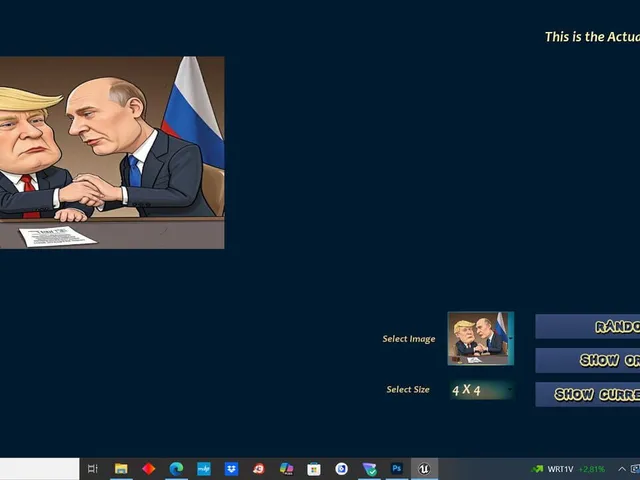Click the Unreal Engine taskbar icon
The width and height of the screenshot is (640, 480).
(x=424, y=469)
